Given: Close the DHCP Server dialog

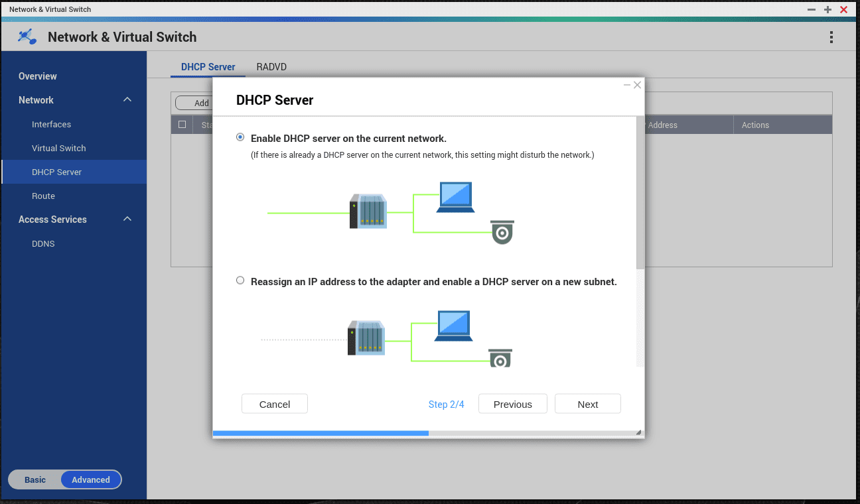Looking at the screenshot, I should pyautogui.click(x=638, y=85).
